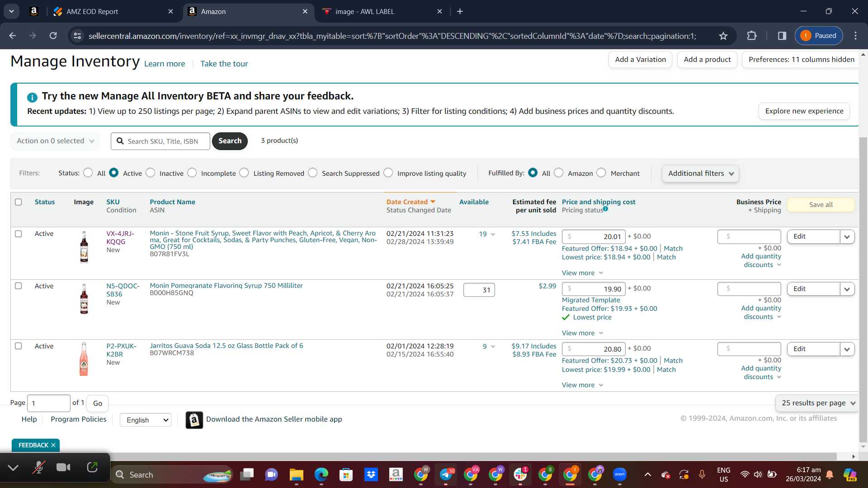Choose the All status radio button
Image resolution: width=868 pixels, height=488 pixels.
click(x=88, y=173)
